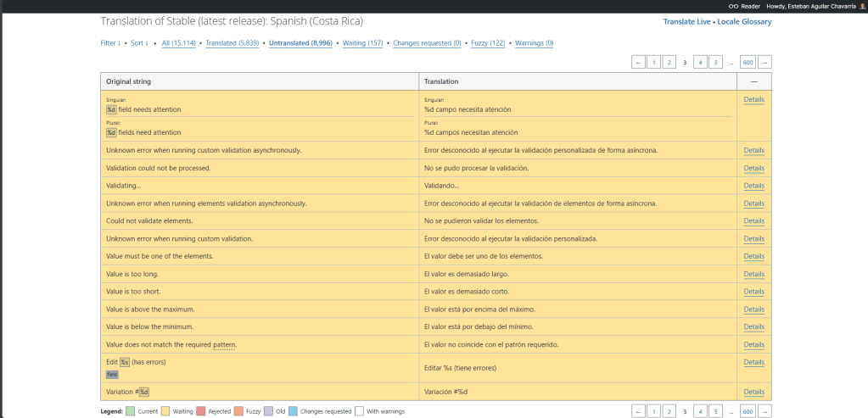
Task: Click the Waiting yellow legend swatch
Action: pos(166,411)
